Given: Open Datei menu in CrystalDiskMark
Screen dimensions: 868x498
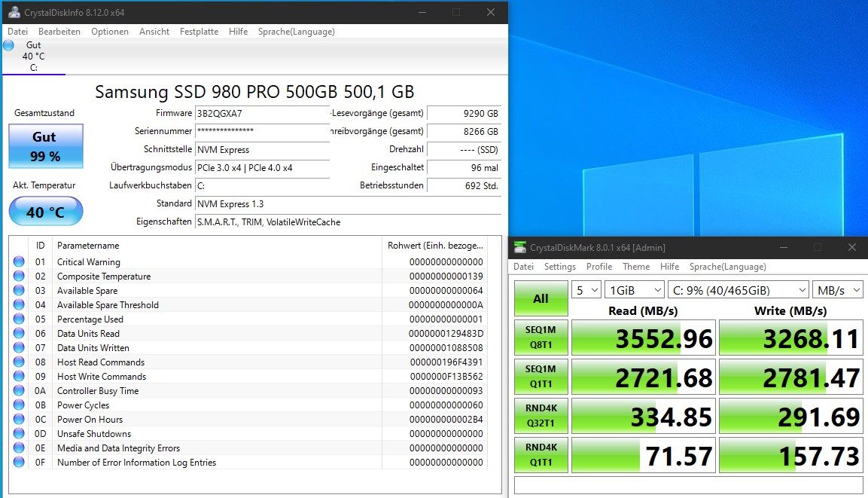Looking at the screenshot, I should pos(523,267).
